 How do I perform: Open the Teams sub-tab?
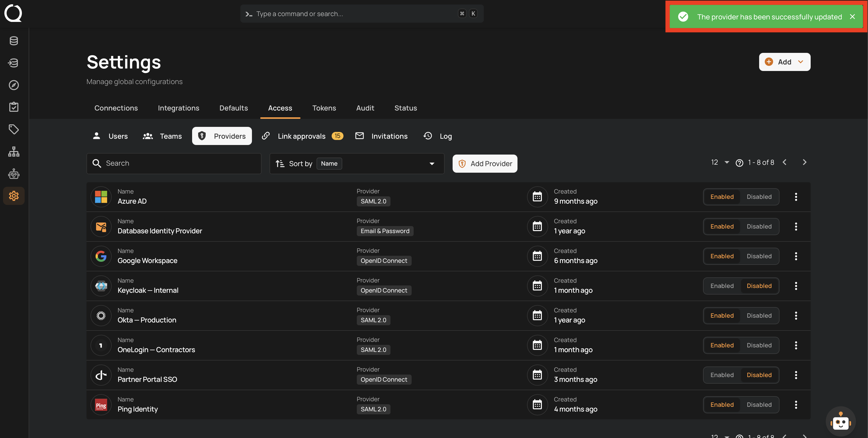[163, 136]
